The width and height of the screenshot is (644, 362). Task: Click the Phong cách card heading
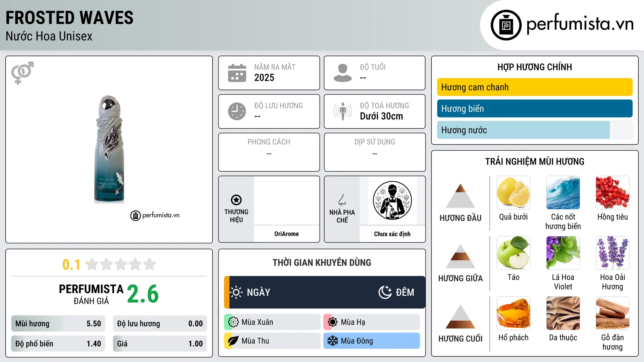(269, 142)
